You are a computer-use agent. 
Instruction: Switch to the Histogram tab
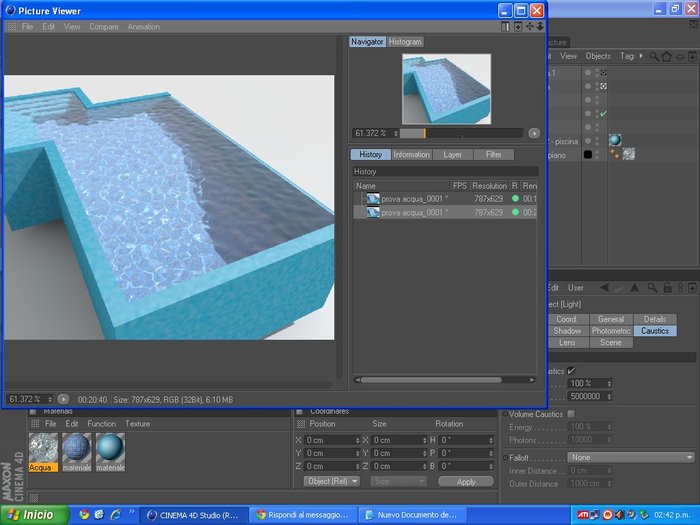(405, 42)
